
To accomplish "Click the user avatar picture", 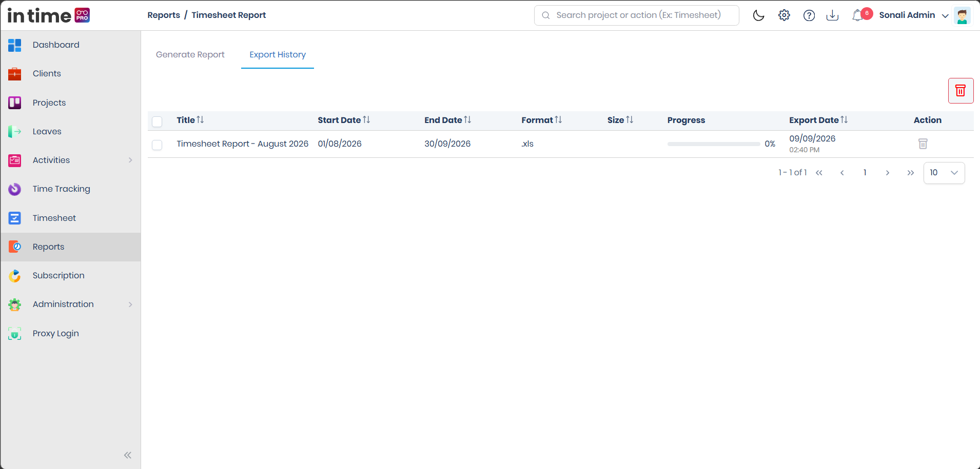I will coord(962,15).
